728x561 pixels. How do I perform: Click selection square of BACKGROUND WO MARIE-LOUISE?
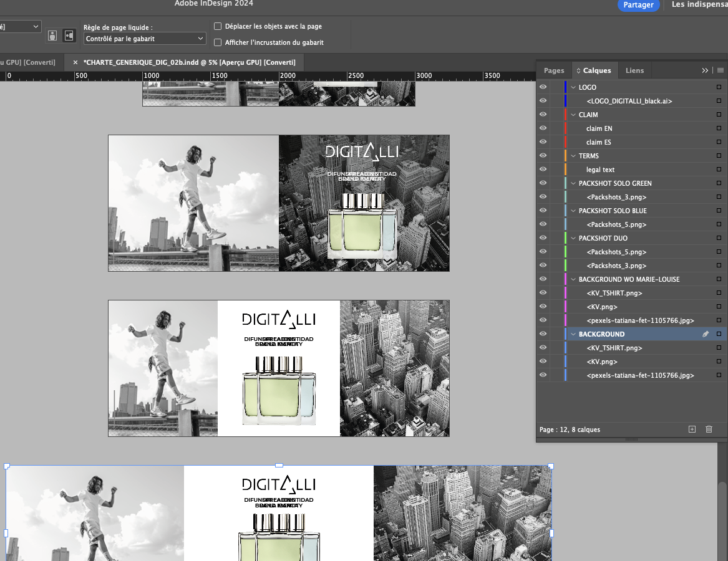point(719,279)
